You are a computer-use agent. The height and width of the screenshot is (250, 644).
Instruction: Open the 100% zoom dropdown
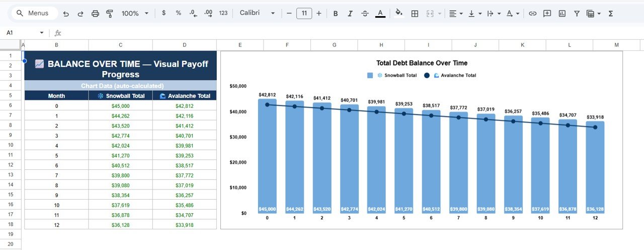135,14
